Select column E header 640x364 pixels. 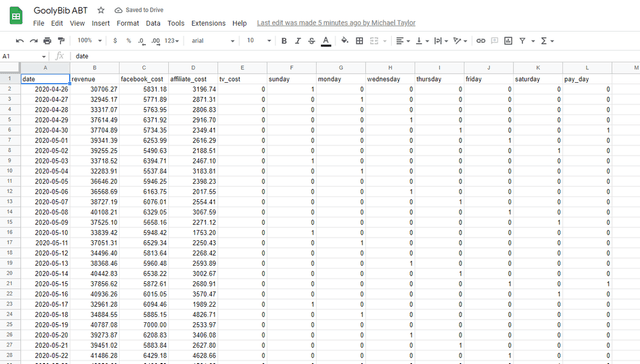click(x=242, y=68)
